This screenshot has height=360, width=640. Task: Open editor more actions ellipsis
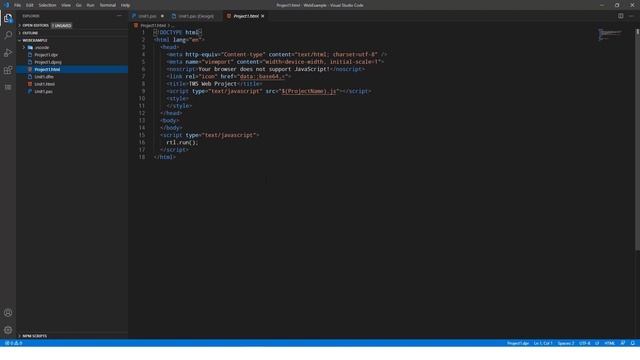click(631, 16)
